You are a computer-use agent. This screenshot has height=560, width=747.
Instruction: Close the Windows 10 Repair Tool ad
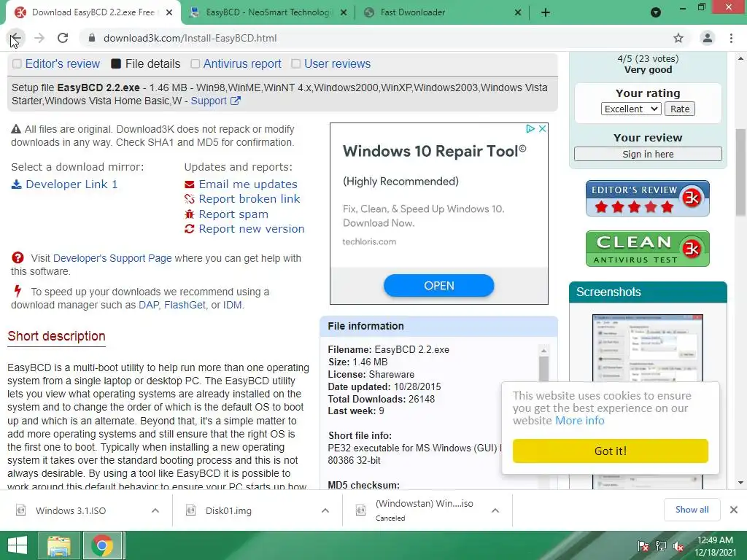(542, 128)
